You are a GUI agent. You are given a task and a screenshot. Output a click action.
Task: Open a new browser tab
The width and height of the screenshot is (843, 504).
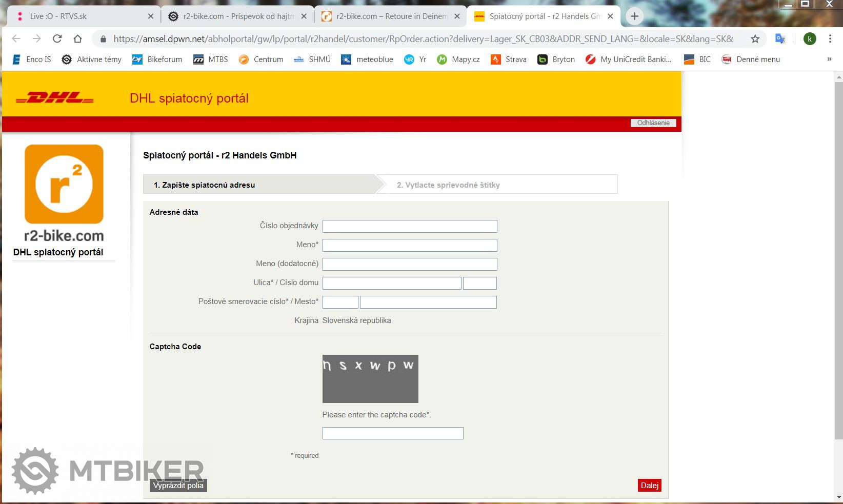[x=634, y=16]
